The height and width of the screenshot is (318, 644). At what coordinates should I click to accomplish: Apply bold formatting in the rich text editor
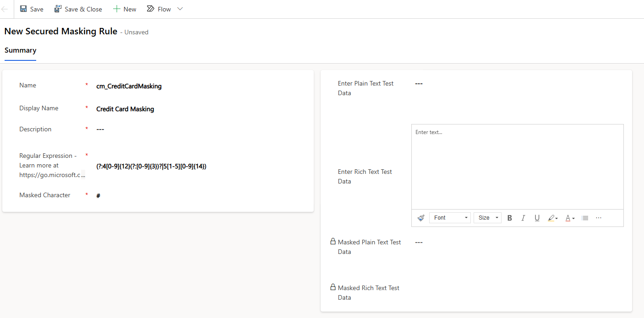[509, 218]
